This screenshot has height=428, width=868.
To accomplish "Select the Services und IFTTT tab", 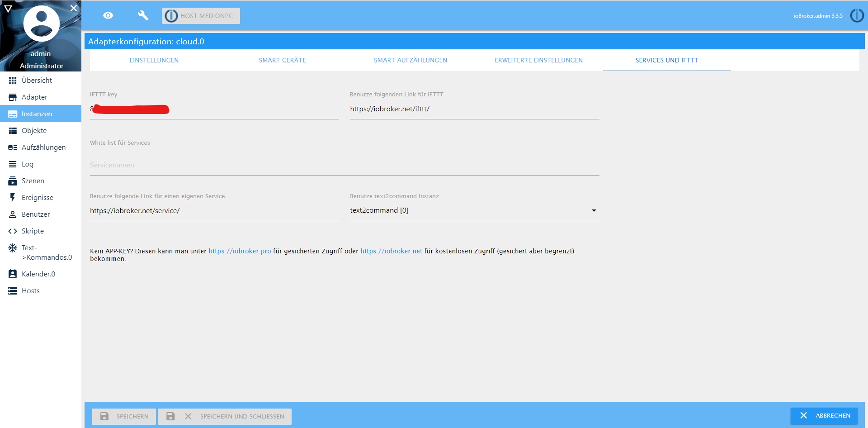I will click(x=667, y=60).
